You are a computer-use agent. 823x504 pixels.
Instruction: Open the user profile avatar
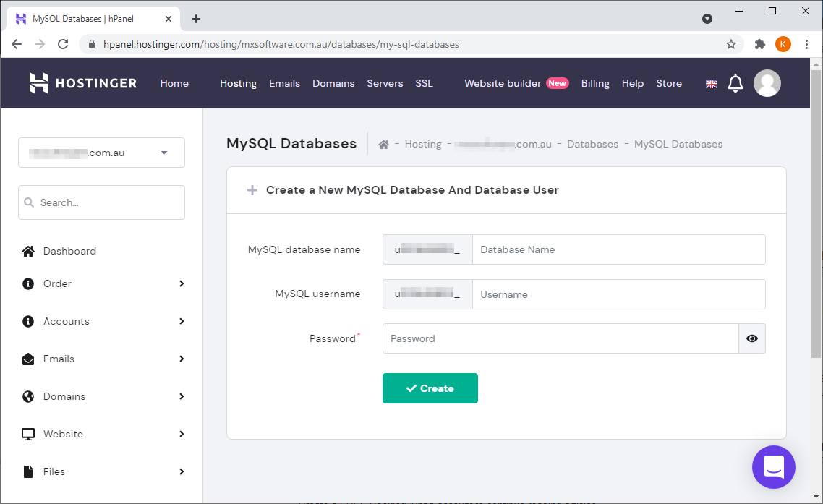(767, 83)
